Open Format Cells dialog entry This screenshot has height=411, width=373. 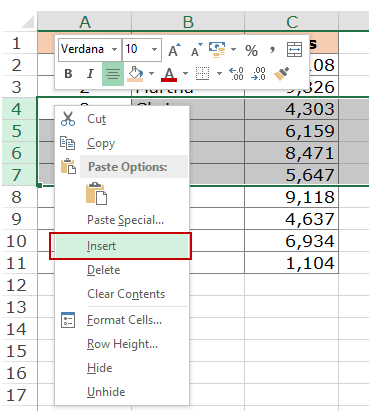[122, 320]
